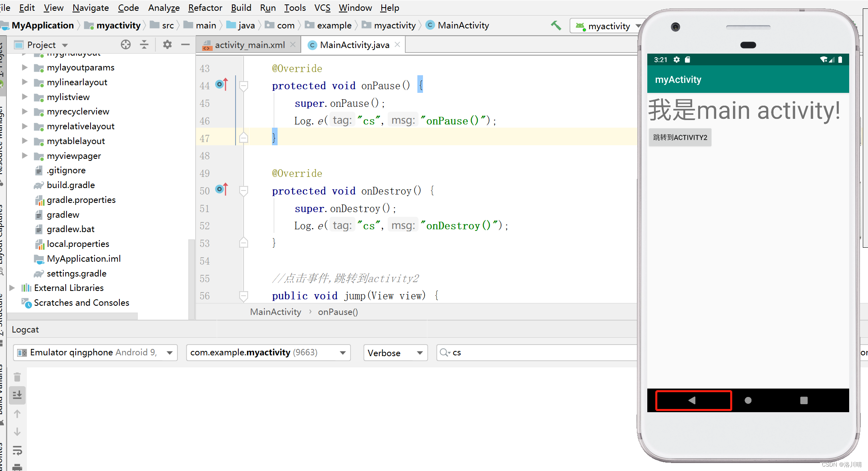Click the MainActivity breadcrumb in the navigation bar

tap(463, 26)
